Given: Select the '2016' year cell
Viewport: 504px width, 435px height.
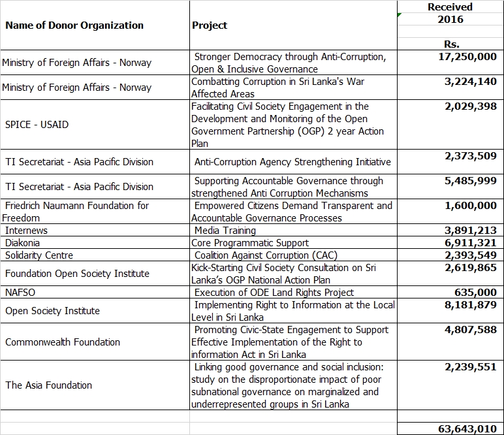Looking at the screenshot, I should coord(450,20).
